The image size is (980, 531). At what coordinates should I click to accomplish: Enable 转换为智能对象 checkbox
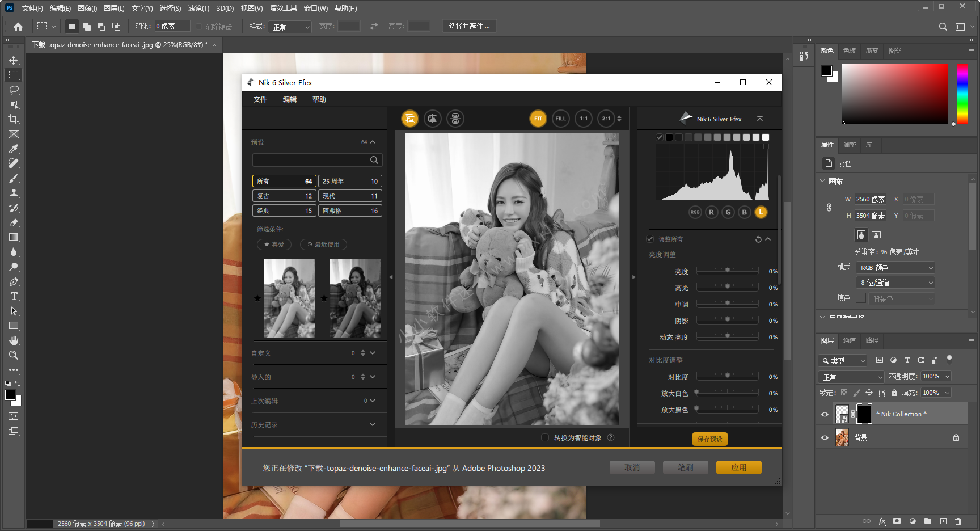(x=545, y=437)
